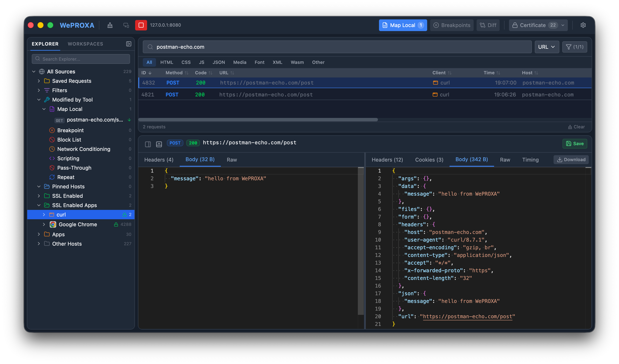Select the Apps folder tree row
Viewport: 619px width, 364px height.
tap(81, 235)
